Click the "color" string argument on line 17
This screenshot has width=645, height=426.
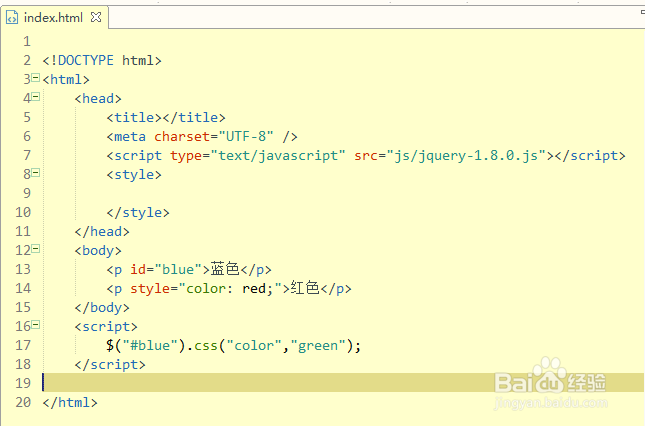coord(254,345)
